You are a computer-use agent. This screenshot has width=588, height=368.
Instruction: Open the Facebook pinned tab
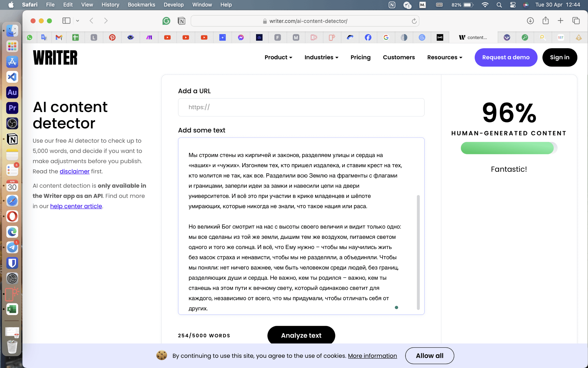368,37
